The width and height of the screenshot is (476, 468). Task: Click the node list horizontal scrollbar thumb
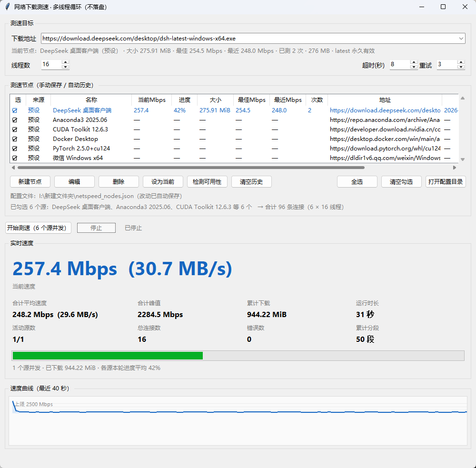[x=191, y=168]
